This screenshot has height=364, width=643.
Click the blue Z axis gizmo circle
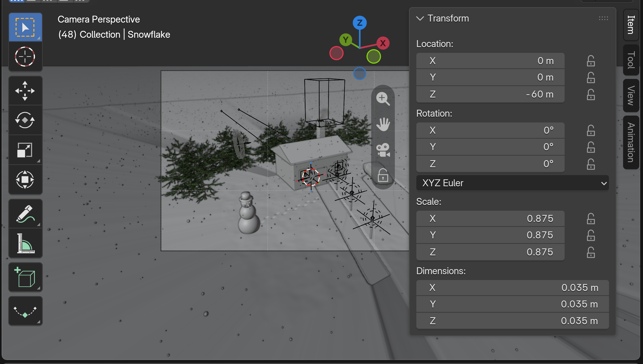click(x=360, y=23)
